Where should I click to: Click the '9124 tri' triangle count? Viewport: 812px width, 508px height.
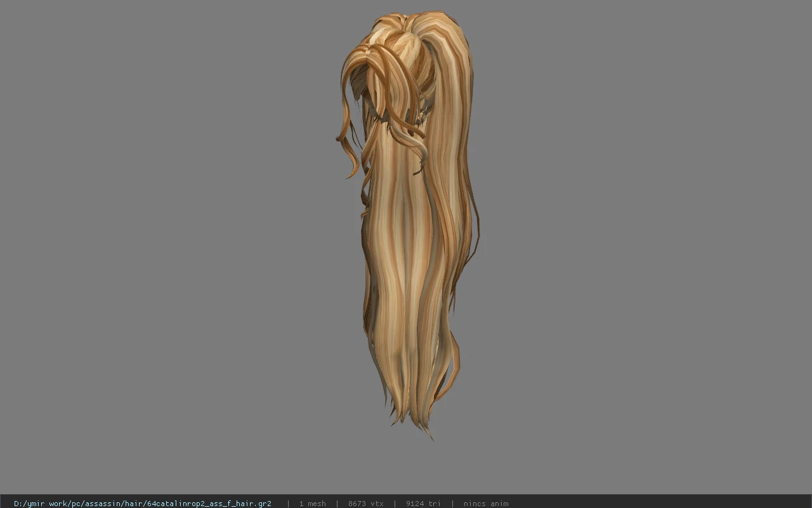(x=423, y=504)
